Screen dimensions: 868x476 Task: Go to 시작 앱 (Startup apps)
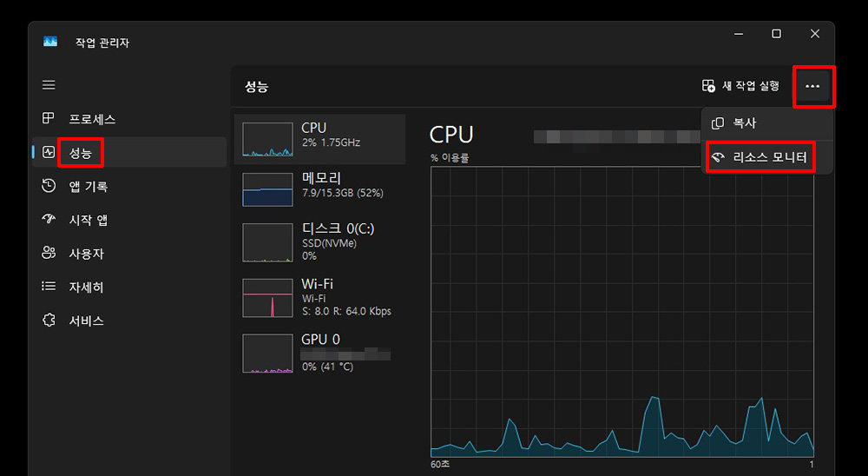(88, 220)
